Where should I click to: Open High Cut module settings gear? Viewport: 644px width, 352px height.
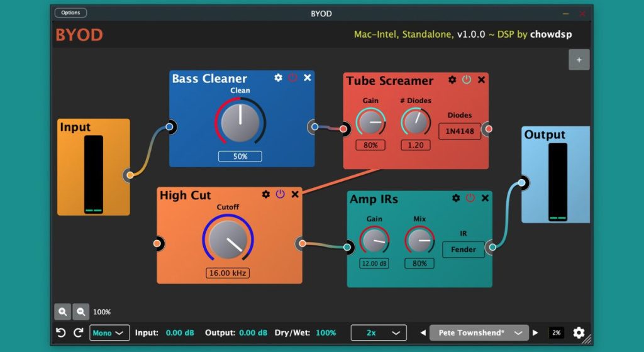(x=266, y=195)
